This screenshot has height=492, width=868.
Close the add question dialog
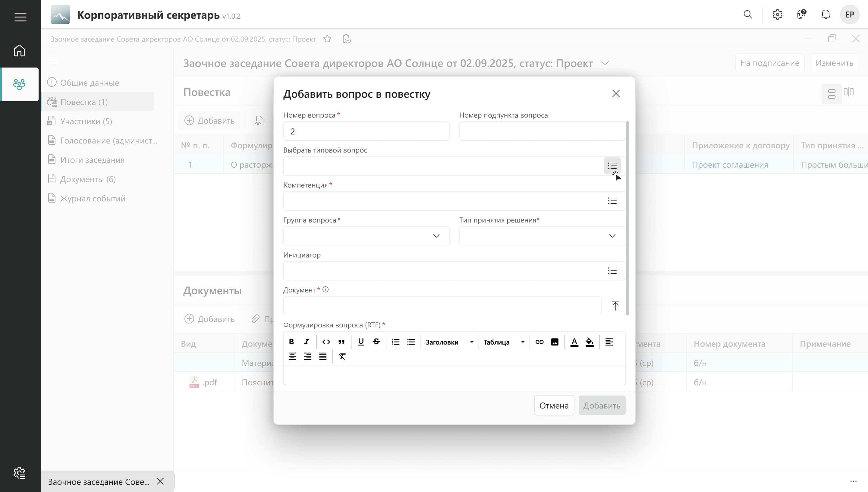click(616, 93)
